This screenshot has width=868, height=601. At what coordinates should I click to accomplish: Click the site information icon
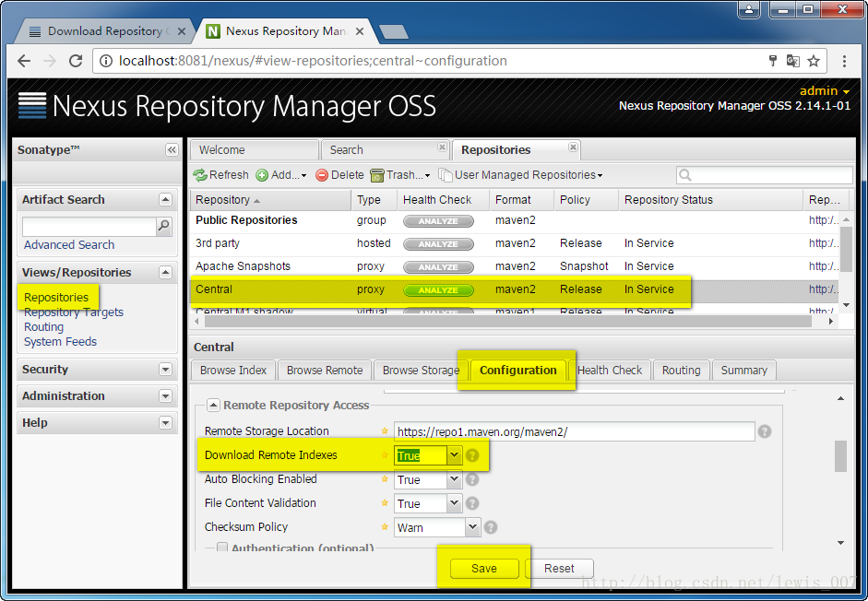click(x=106, y=61)
